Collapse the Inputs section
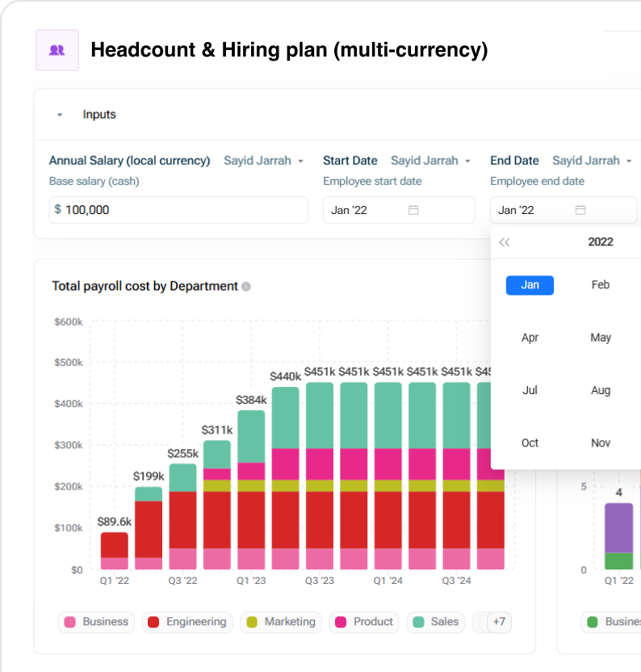The width and height of the screenshot is (641, 672). coord(60,115)
